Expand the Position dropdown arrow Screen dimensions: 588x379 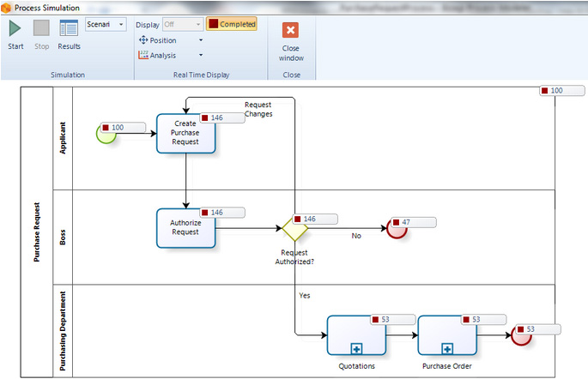201,40
